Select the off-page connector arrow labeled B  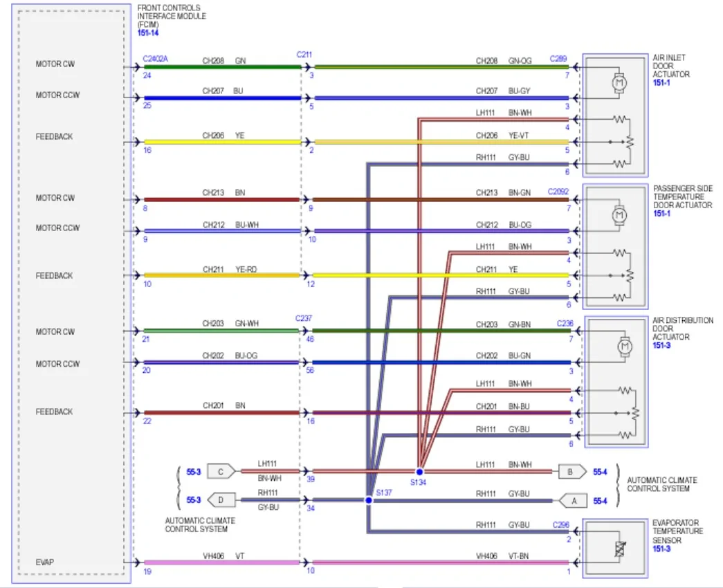pyautogui.click(x=572, y=472)
